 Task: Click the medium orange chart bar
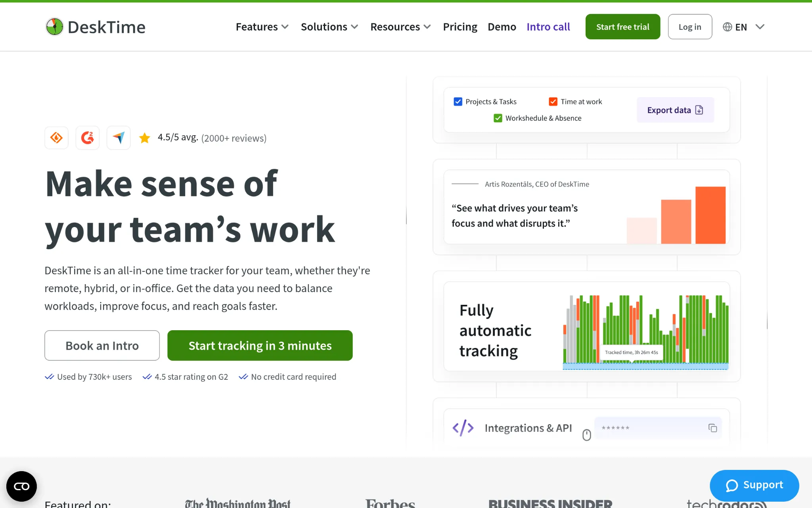point(676,221)
